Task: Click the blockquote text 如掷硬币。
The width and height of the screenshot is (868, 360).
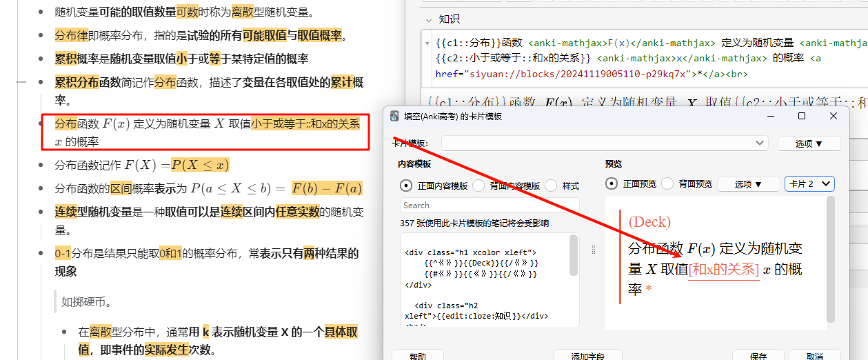Action: point(87,301)
